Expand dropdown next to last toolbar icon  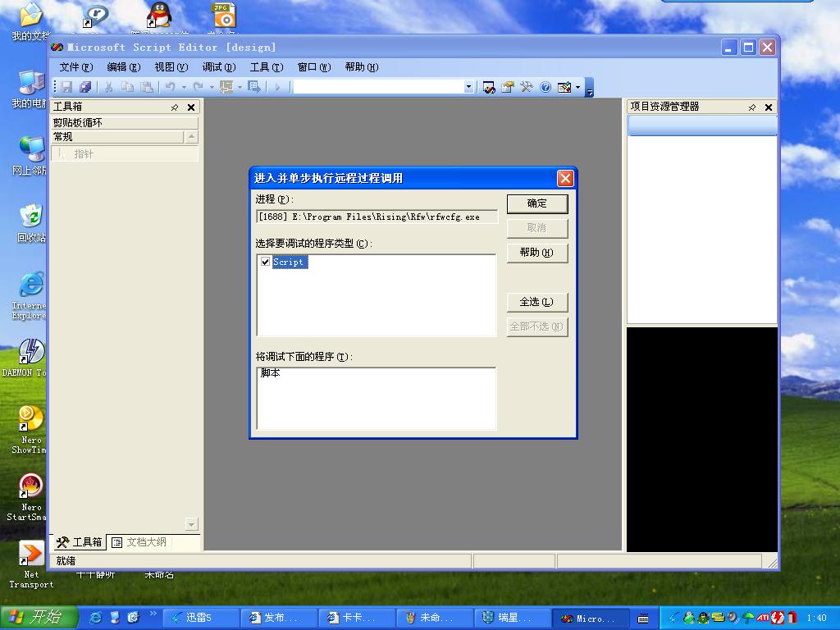(x=577, y=87)
